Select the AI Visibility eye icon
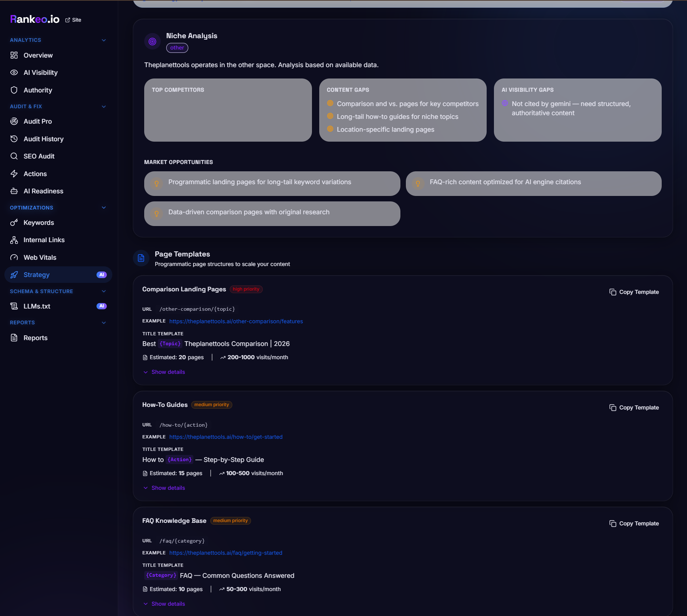The width and height of the screenshot is (687, 616). [14, 72]
